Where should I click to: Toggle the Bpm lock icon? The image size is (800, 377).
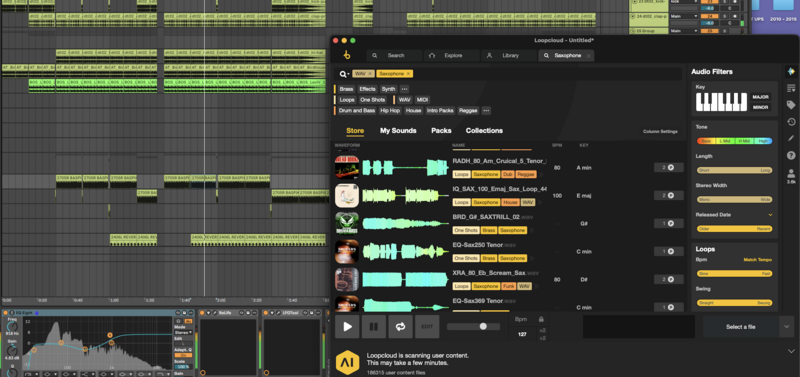[x=541, y=319]
